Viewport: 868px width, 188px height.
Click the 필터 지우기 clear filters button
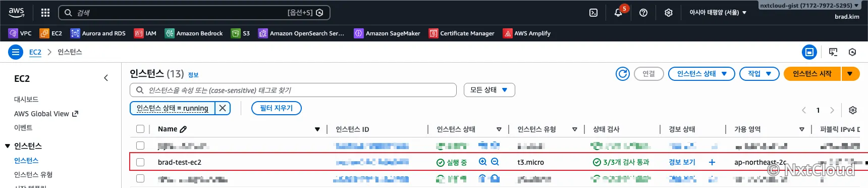click(276, 108)
